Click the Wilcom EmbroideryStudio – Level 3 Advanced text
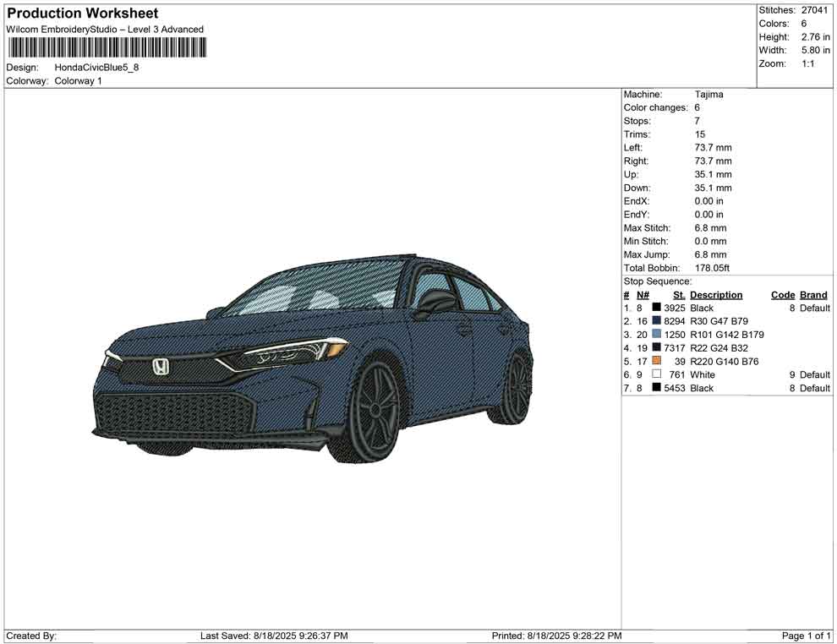 pyautogui.click(x=105, y=30)
